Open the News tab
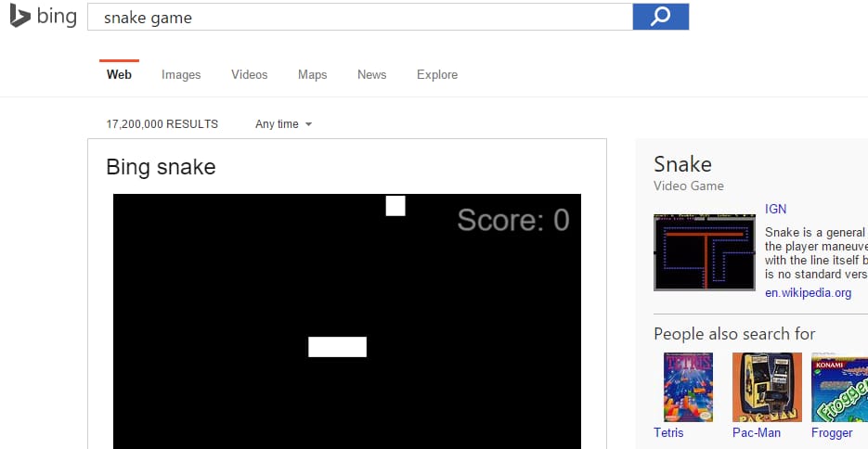The width and height of the screenshot is (868, 449). pos(371,74)
